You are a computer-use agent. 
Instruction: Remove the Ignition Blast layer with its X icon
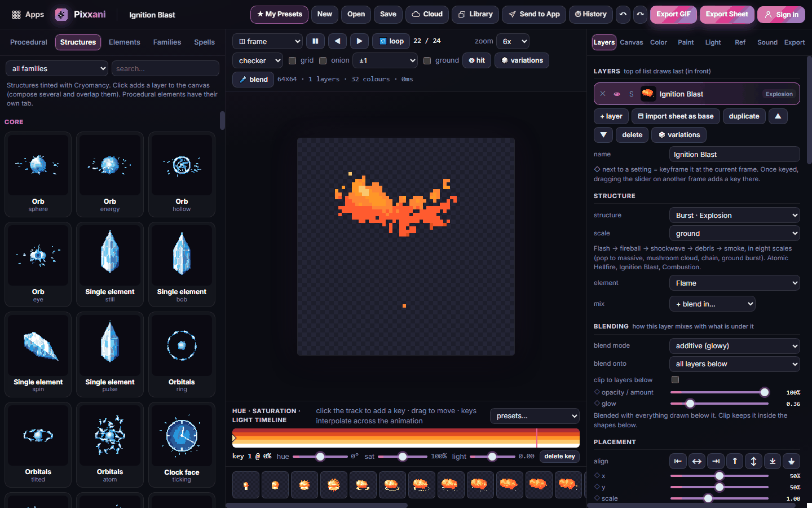click(603, 94)
